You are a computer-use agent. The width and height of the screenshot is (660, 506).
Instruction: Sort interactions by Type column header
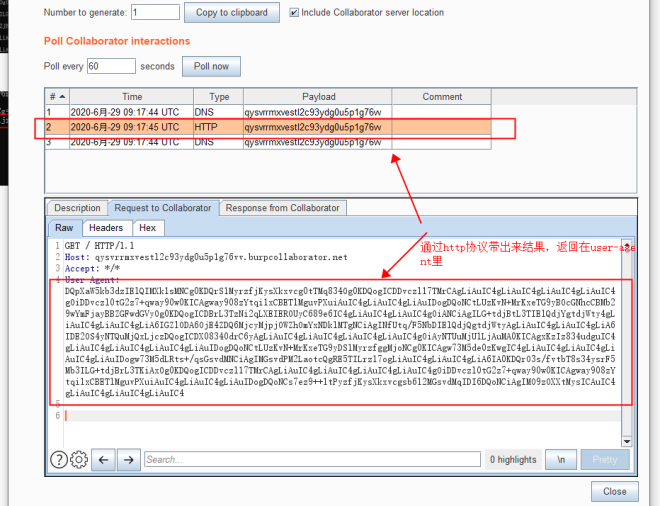219,97
